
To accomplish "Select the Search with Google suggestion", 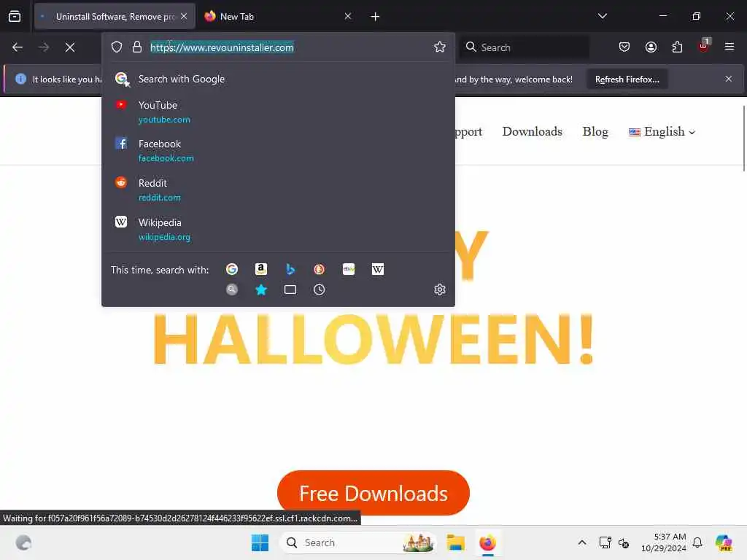I will tap(278, 79).
